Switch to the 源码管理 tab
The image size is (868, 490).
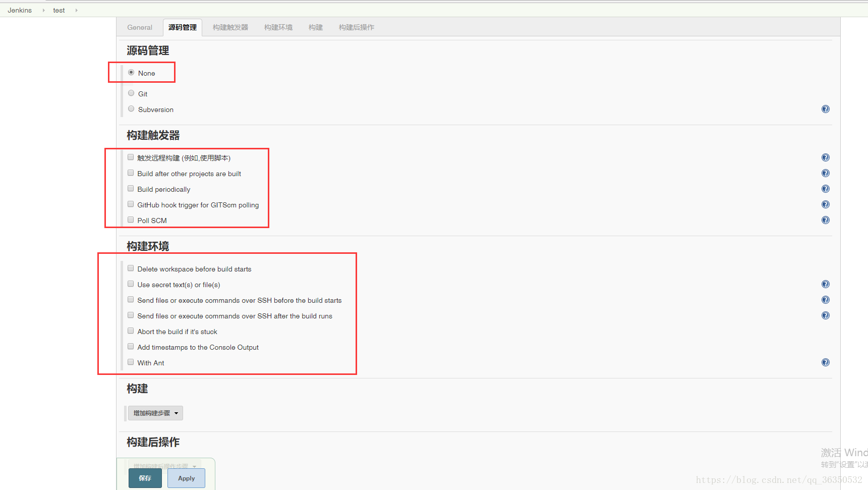(183, 28)
